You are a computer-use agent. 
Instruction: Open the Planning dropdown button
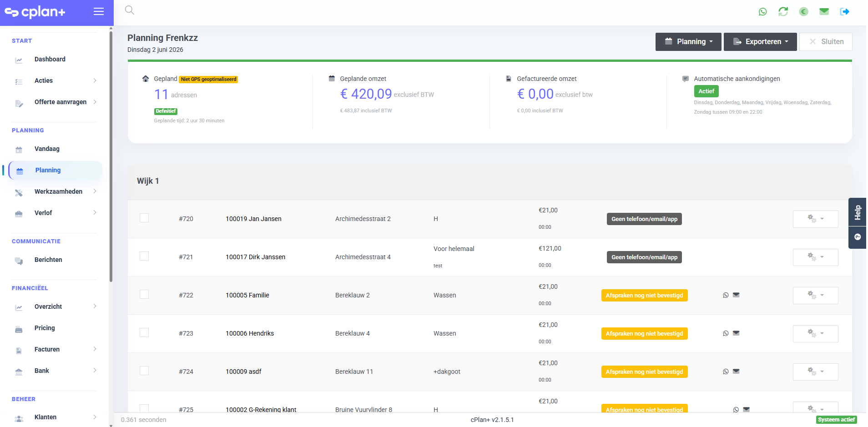pos(688,42)
